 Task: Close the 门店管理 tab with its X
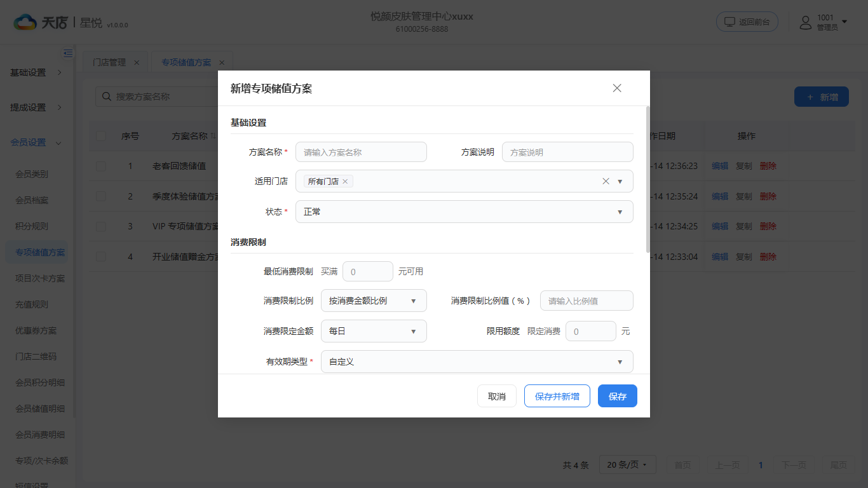point(137,62)
